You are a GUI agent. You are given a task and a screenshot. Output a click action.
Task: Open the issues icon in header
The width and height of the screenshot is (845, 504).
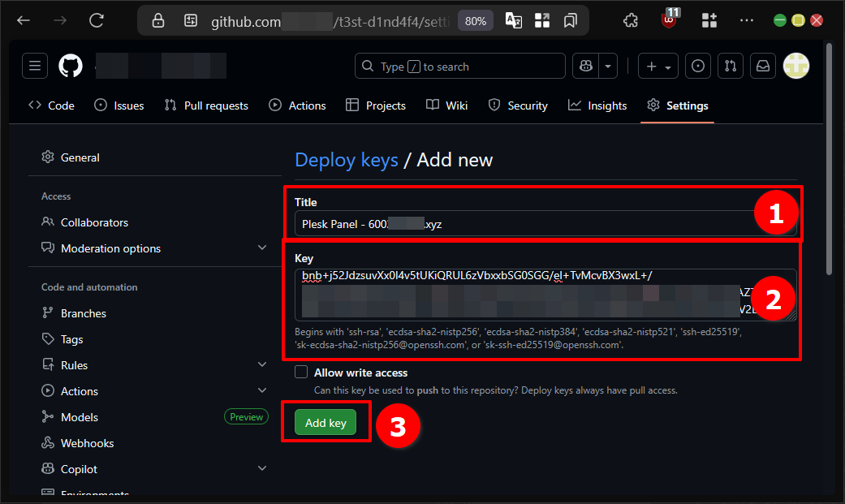click(x=697, y=67)
